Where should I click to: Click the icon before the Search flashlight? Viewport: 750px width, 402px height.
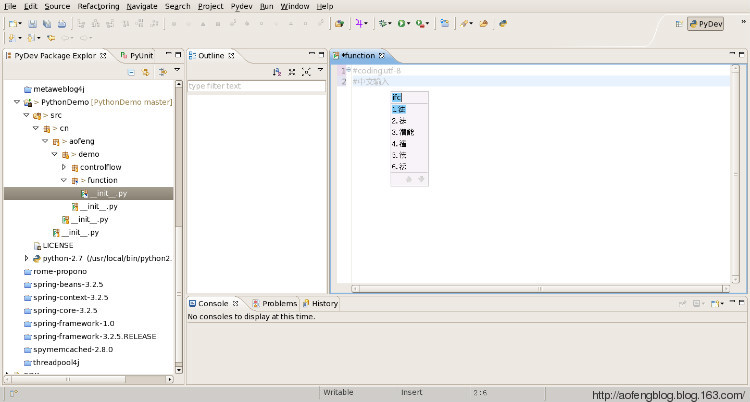click(x=445, y=23)
